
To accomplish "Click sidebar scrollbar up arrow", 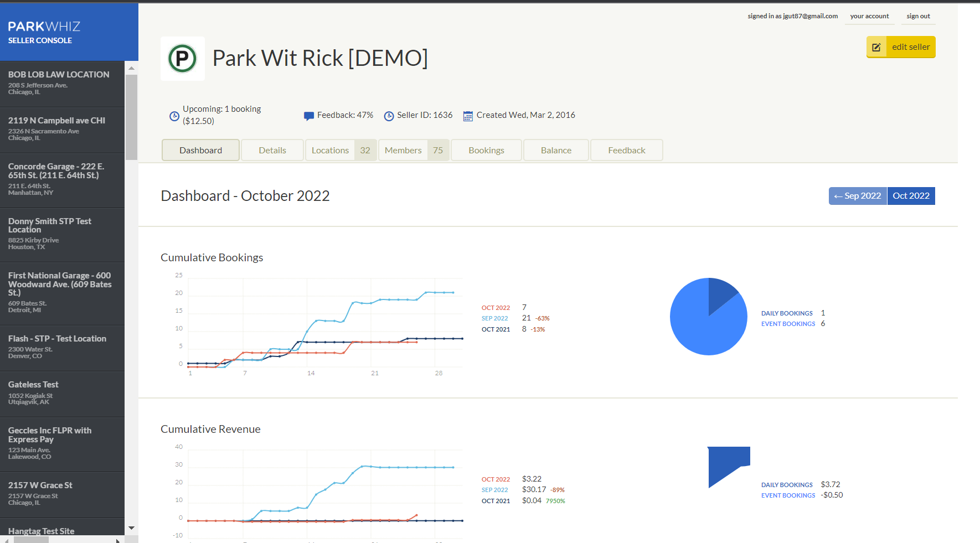I will click(131, 68).
